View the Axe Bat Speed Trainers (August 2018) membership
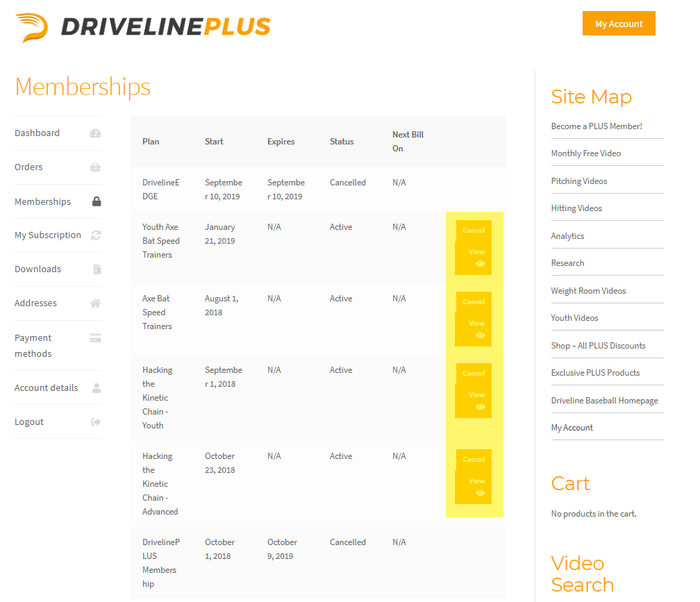The width and height of the screenshot is (700, 602). tap(474, 329)
